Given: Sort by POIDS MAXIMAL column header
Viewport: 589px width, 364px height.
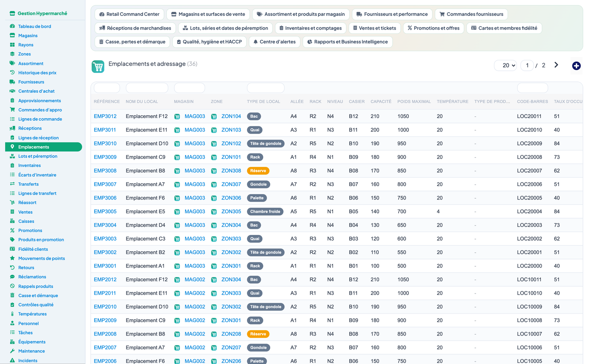Looking at the screenshot, I should click(414, 101).
